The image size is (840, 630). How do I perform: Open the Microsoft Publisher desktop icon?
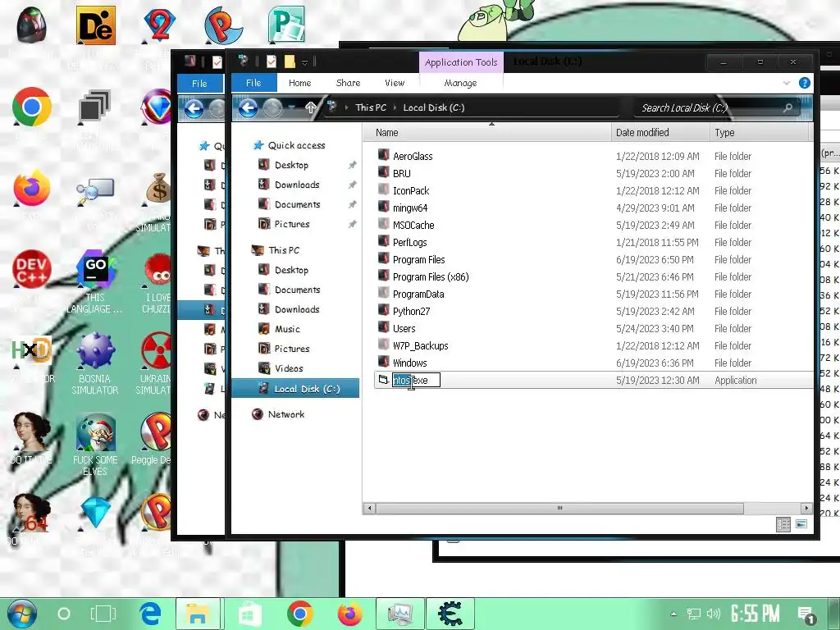286,25
